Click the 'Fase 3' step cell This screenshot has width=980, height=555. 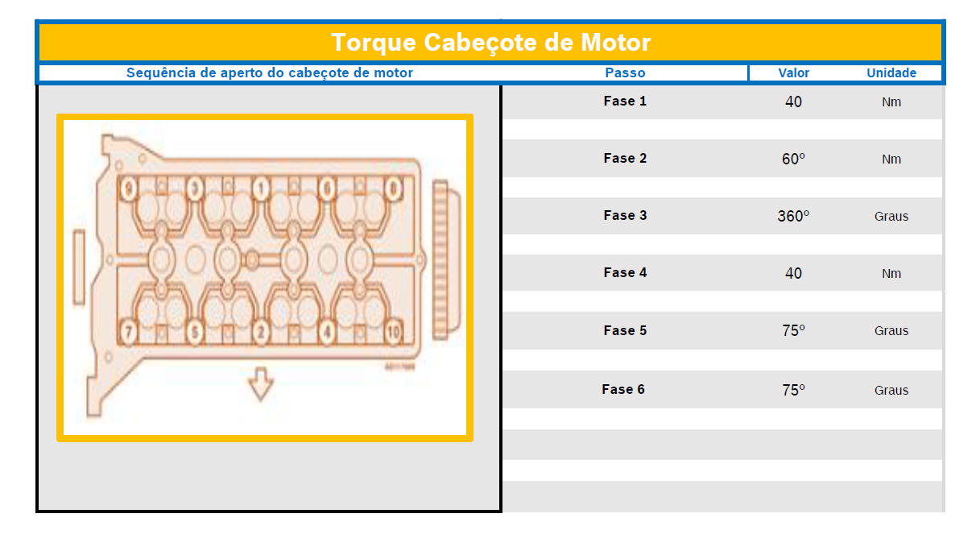tap(625, 216)
